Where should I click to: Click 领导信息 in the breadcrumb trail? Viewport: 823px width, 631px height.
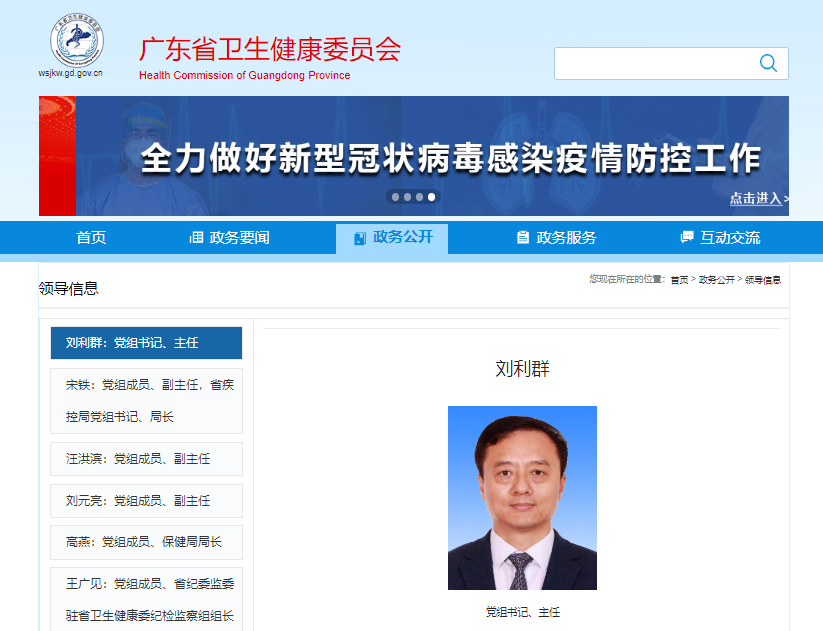(x=763, y=280)
